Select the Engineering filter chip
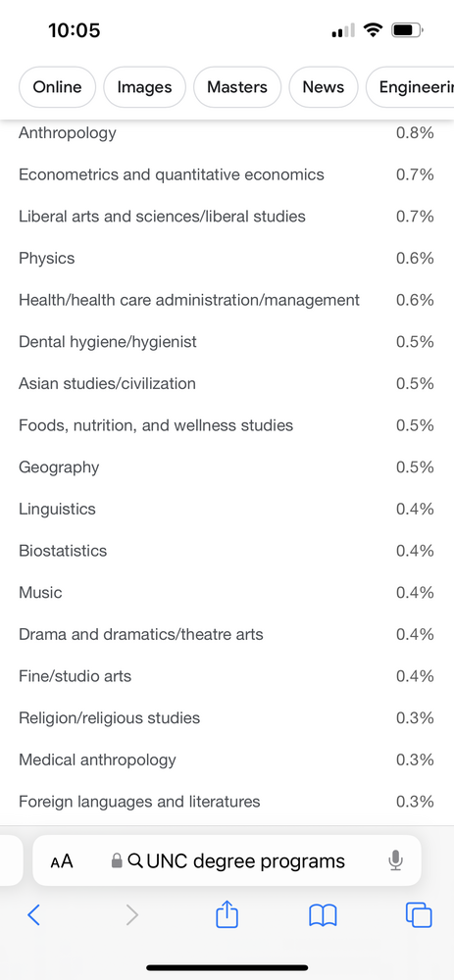The image size is (454, 980). (410, 87)
